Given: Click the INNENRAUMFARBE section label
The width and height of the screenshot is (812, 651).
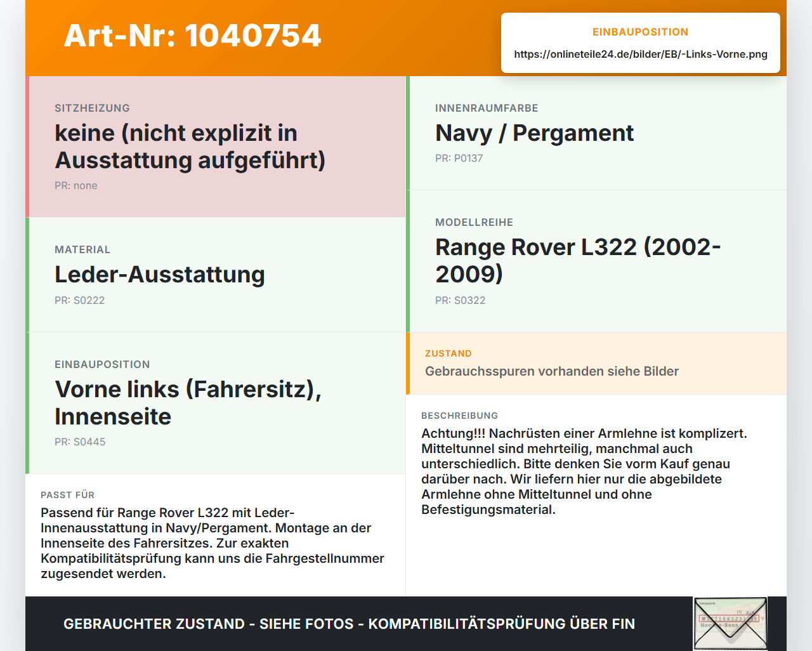Looking at the screenshot, I should click(x=487, y=109).
